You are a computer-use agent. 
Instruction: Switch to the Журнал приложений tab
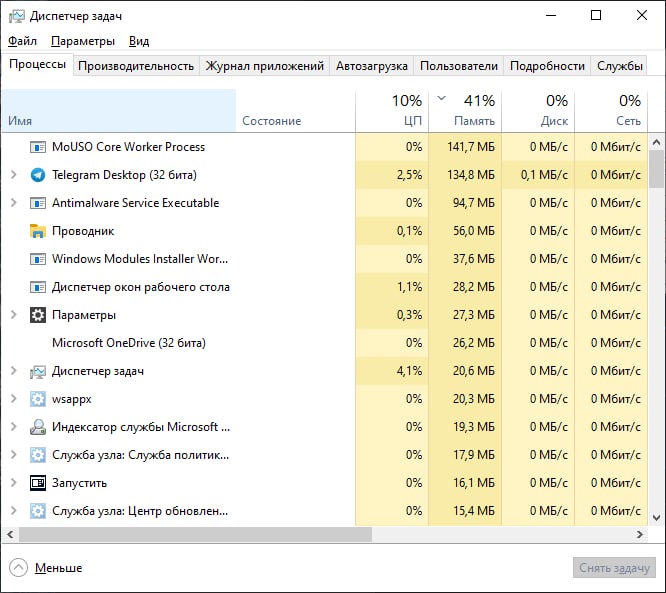[x=265, y=66]
